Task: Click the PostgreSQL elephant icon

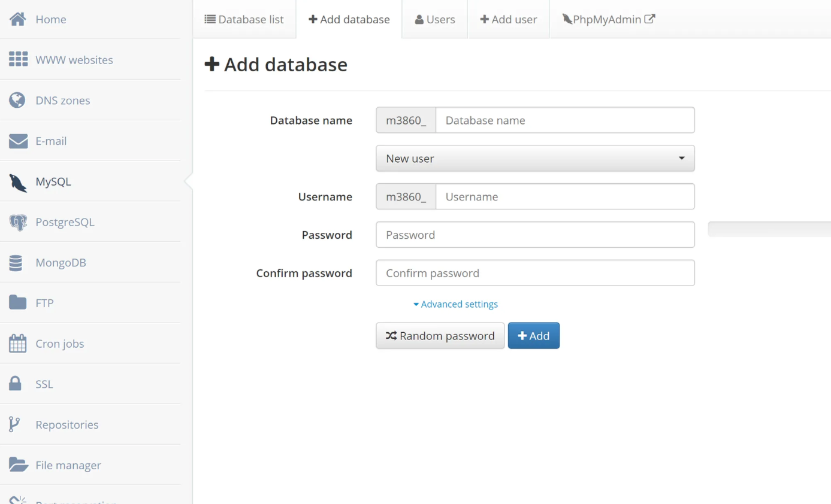Action: tap(18, 222)
